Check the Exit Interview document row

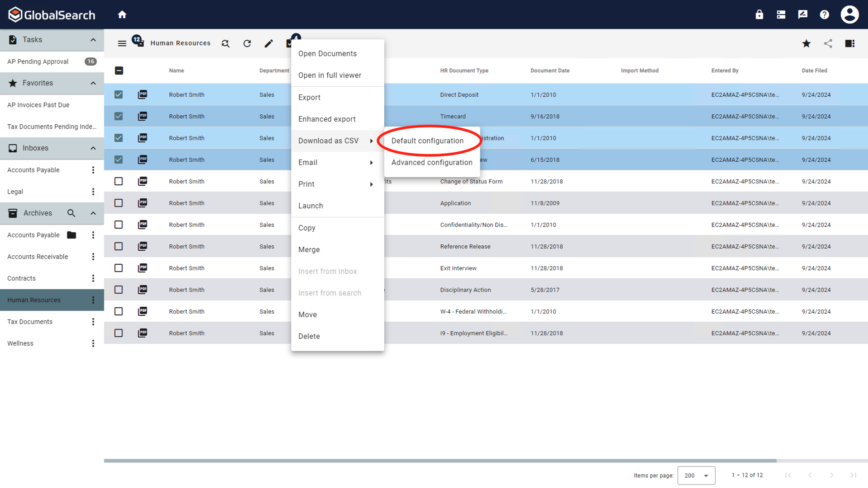pos(118,268)
